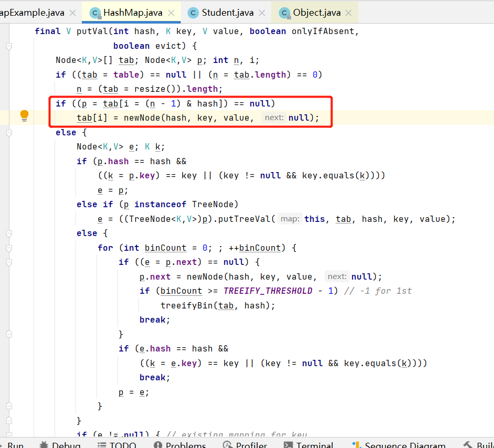
Task: Click the onlyIfAbsent parameter
Action: 323,31
